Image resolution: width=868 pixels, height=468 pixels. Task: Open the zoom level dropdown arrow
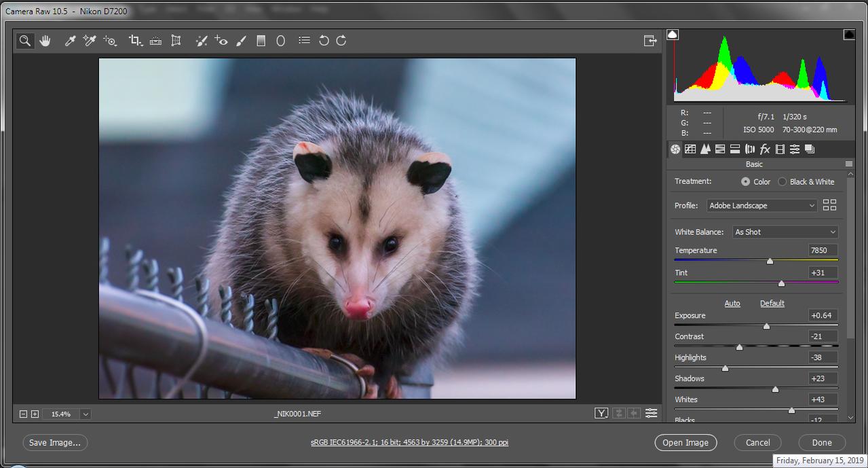pos(86,414)
